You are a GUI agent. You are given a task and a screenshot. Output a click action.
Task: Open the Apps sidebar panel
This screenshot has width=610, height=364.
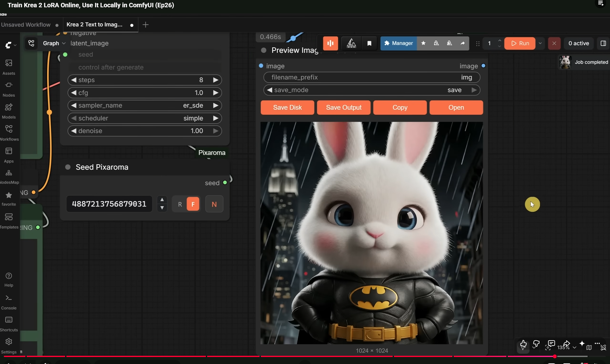click(x=9, y=155)
